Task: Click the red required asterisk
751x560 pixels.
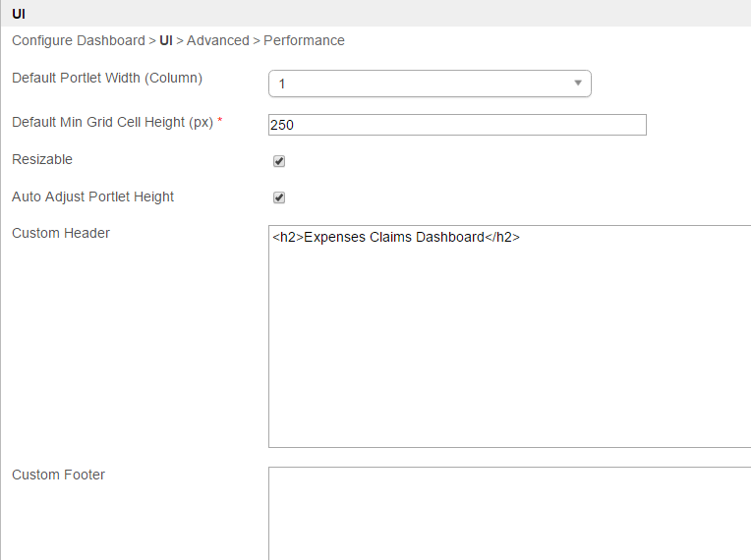Action: pos(220,122)
